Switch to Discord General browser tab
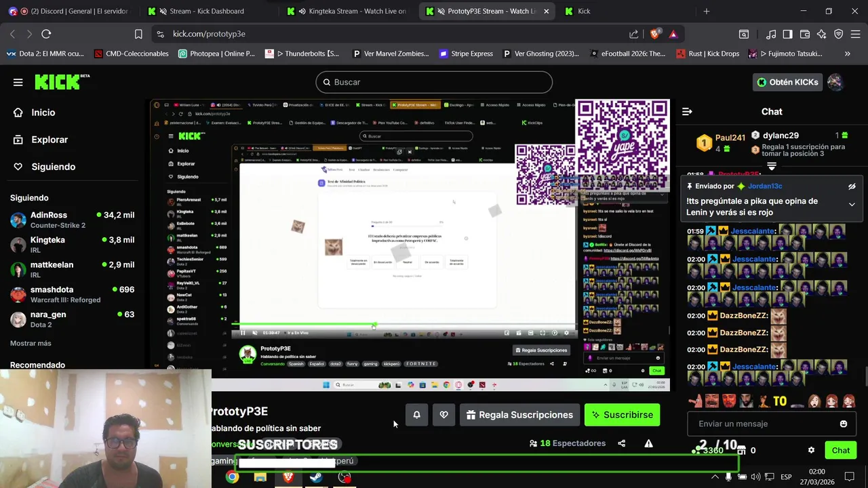Image resolution: width=868 pixels, height=488 pixels. [73, 12]
